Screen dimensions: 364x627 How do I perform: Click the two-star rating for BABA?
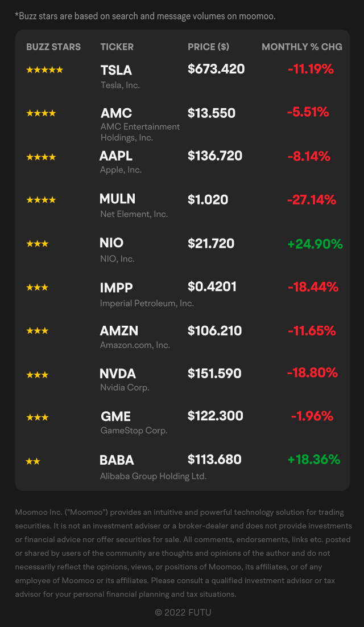tap(33, 461)
